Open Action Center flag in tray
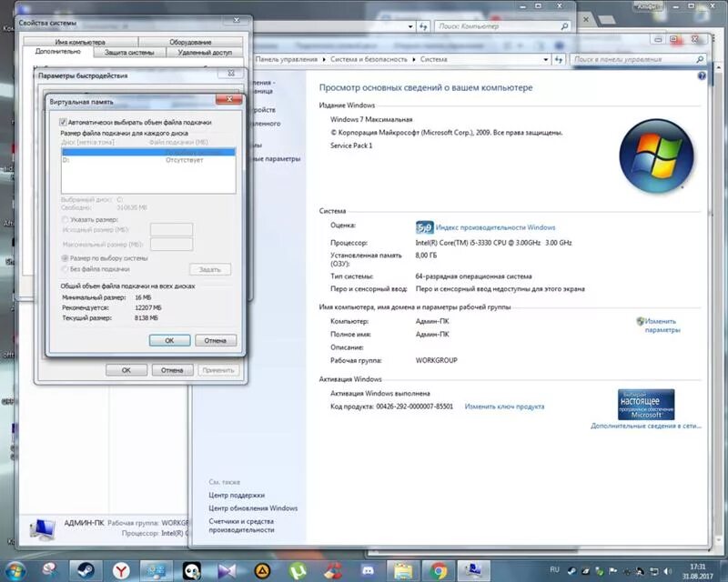This screenshot has height=582, width=728. coord(612,571)
